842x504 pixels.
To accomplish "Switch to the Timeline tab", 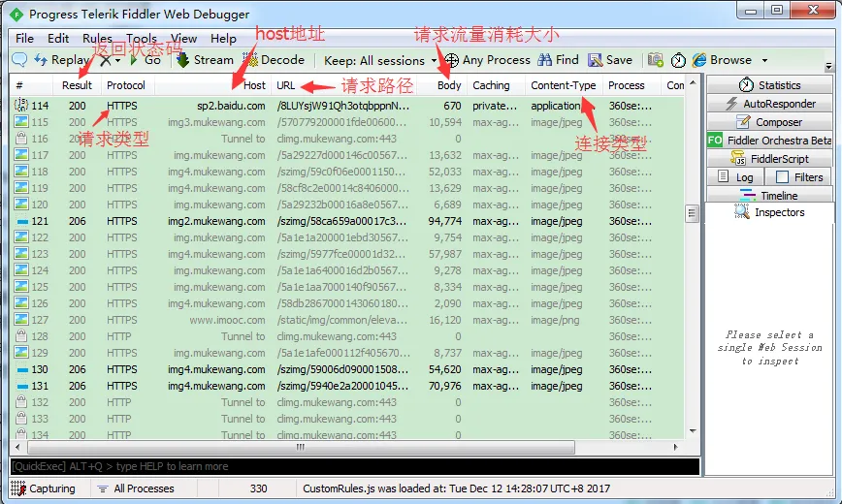I will coord(769,196).
